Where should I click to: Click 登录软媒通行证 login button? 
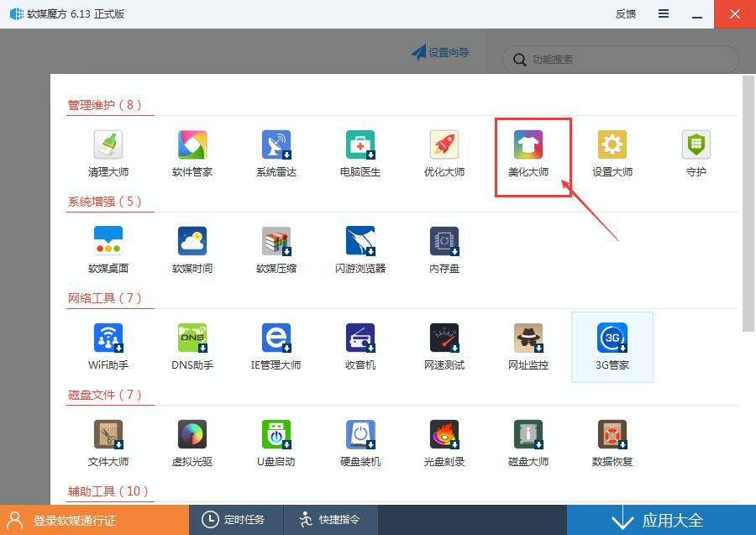tap(94, 520)
